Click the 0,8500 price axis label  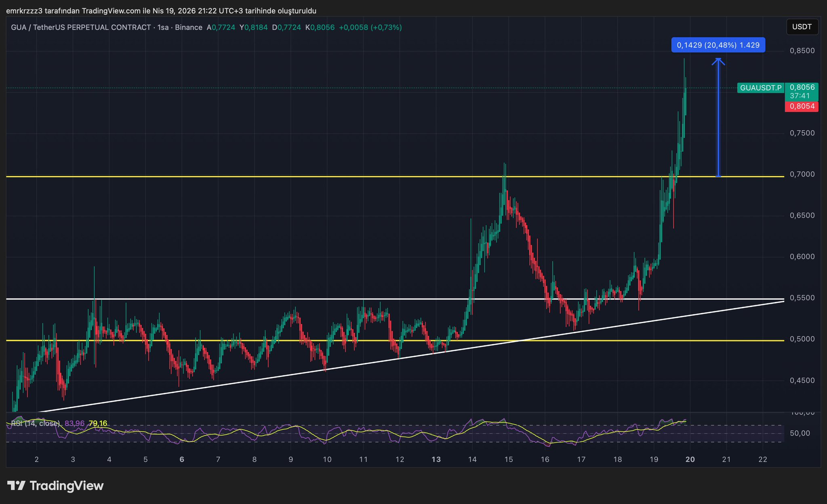coord(802,51)
